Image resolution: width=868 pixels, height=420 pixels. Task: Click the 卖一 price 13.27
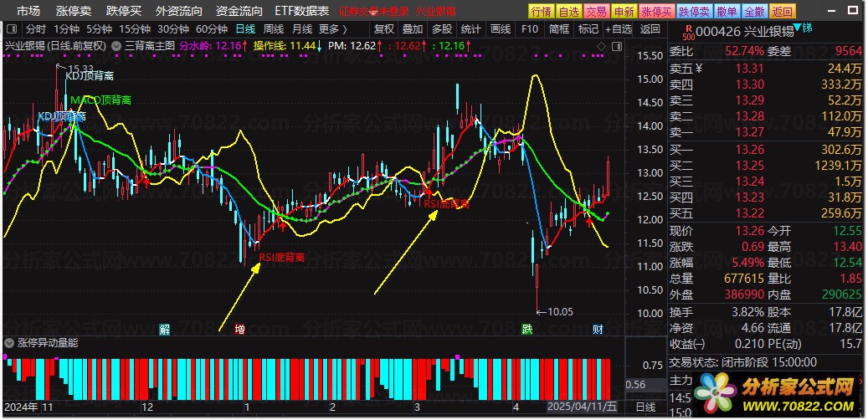click(749, 132)
